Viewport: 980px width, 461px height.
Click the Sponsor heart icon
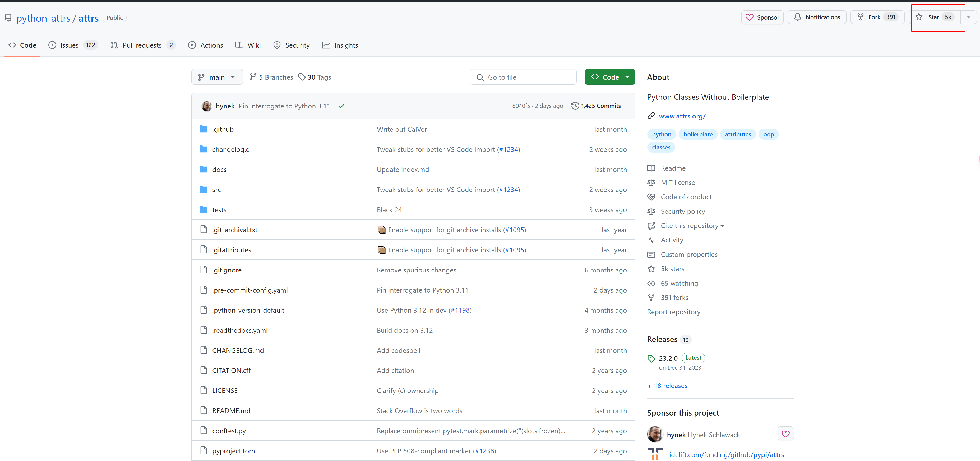click(750, 17)
